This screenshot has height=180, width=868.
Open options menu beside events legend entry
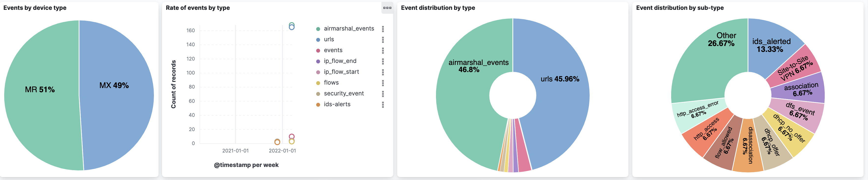[383, 51]
